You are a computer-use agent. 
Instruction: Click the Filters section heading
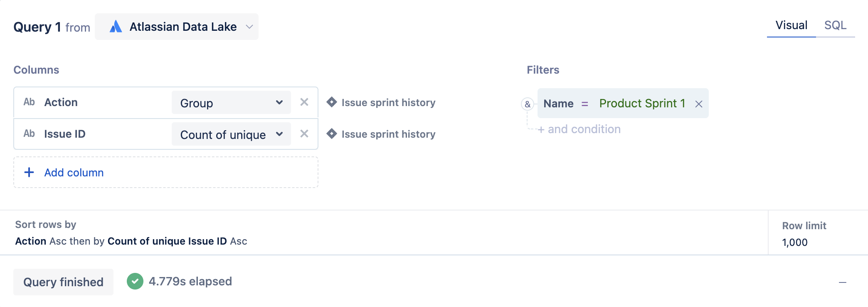[543, 70]
